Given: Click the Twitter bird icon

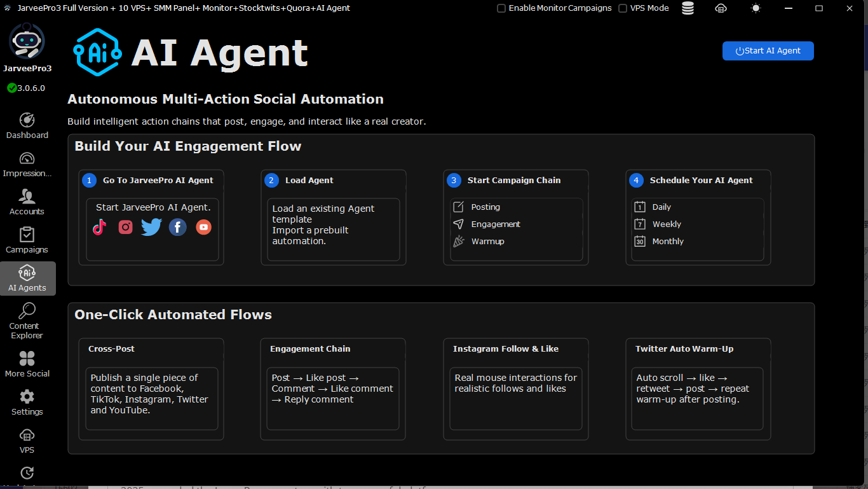Looking at the screenshot, I should tap(151, 227).
